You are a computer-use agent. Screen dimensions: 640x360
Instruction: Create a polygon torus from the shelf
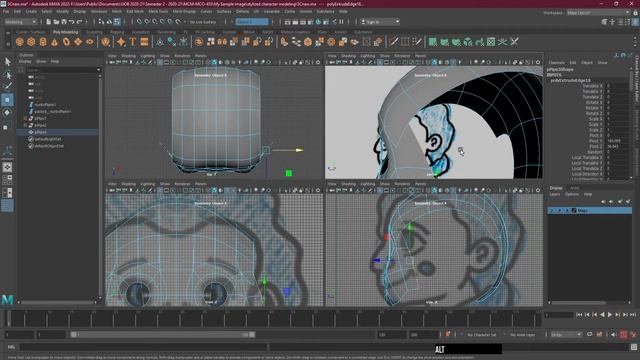66,42
